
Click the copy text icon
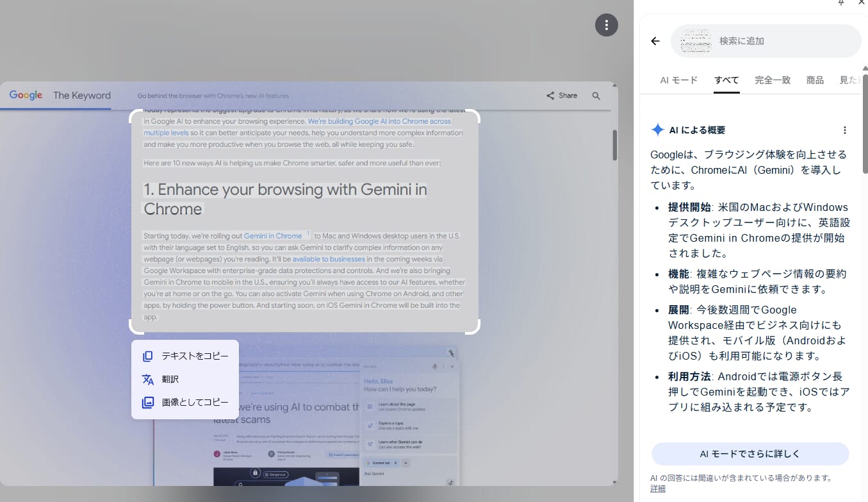click(x=148, y=356)
